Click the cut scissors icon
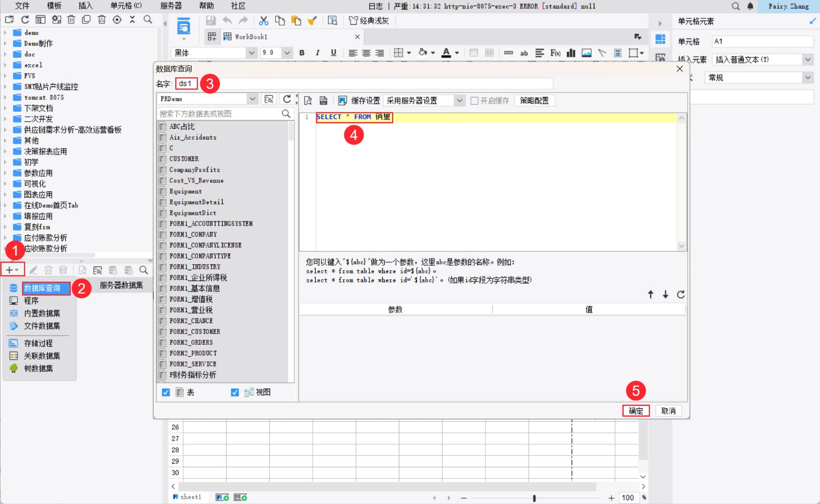Viewport: 820px width, 504px height. [263, 20]
